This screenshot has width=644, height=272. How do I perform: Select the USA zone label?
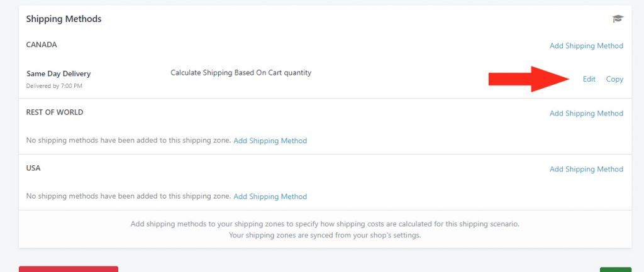(33, 168)
